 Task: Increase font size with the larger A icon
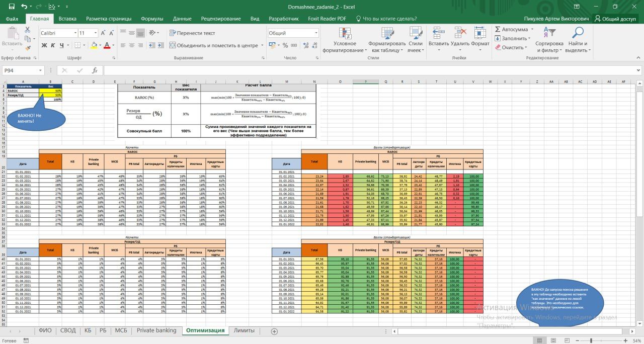[103, 33]
